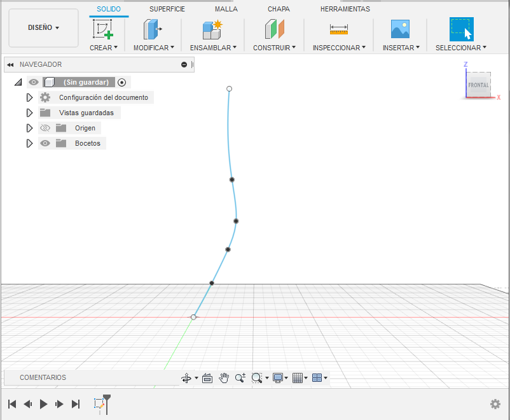
Task: Jump to the timeline end
Action: [x=76, y=404]
